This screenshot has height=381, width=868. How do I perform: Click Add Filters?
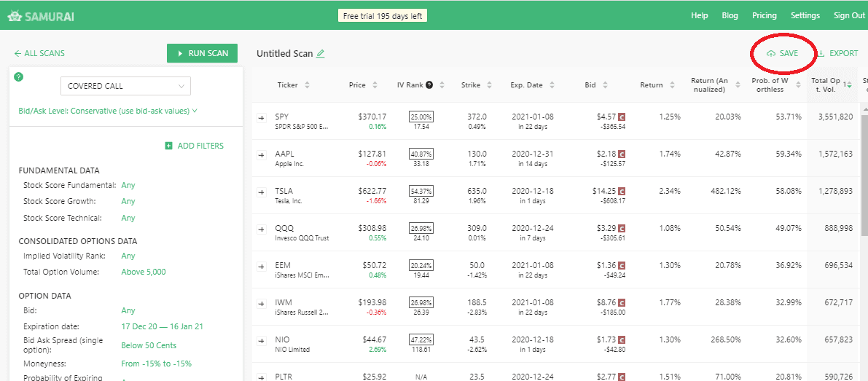point(195,146)
